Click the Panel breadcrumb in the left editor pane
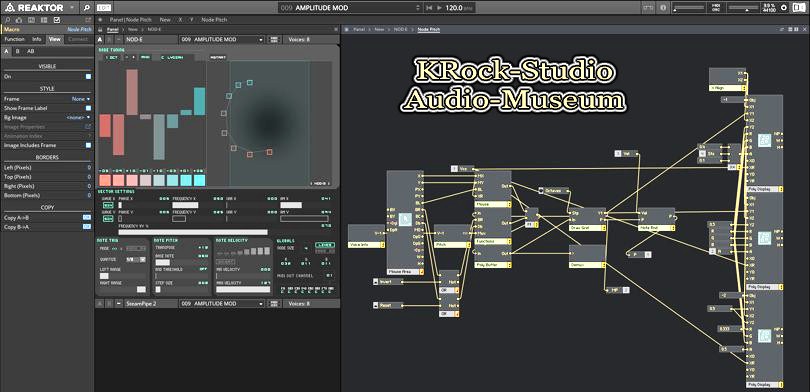Viewport: 810px width, 392px height. (x=113, y=30)
